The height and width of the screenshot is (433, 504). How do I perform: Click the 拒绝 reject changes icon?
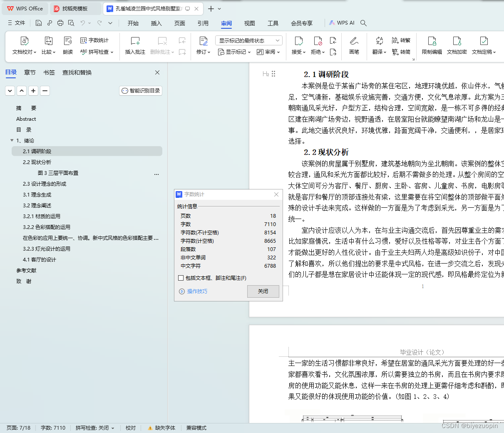(x=318, y=41)
